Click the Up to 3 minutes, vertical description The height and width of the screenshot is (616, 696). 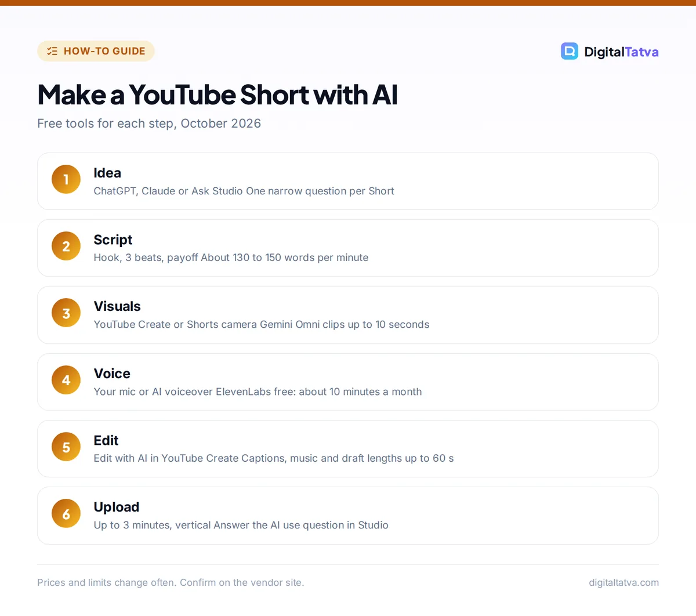[241, 525]
